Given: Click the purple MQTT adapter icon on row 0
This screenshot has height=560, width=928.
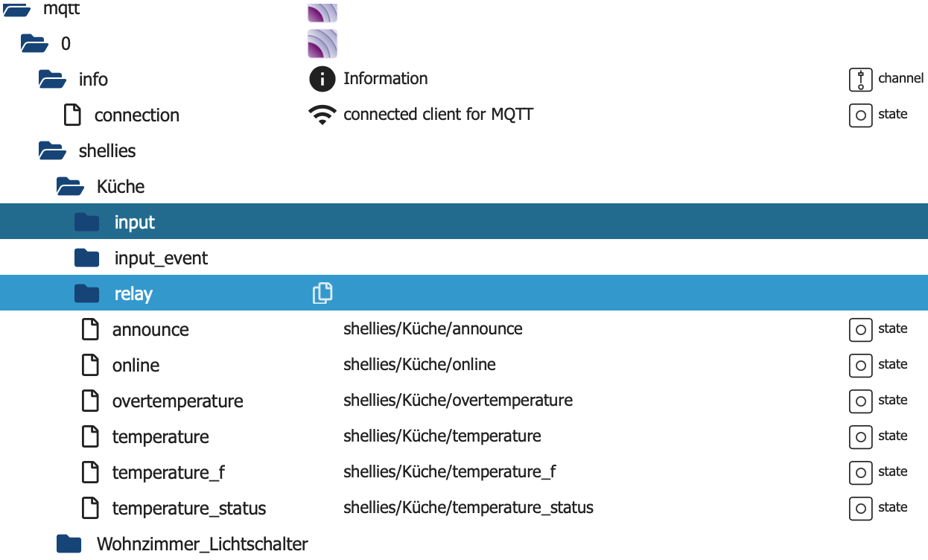Looking at the screenshot, I should pos(322,44).
